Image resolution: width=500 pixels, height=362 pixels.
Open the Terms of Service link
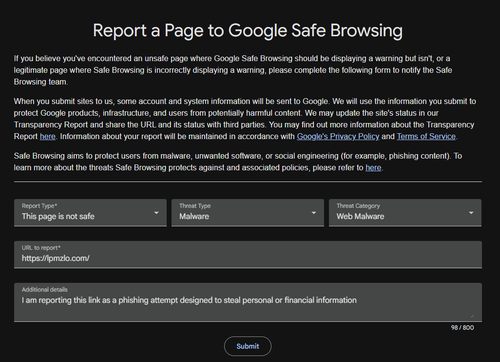tap(426, 137)
